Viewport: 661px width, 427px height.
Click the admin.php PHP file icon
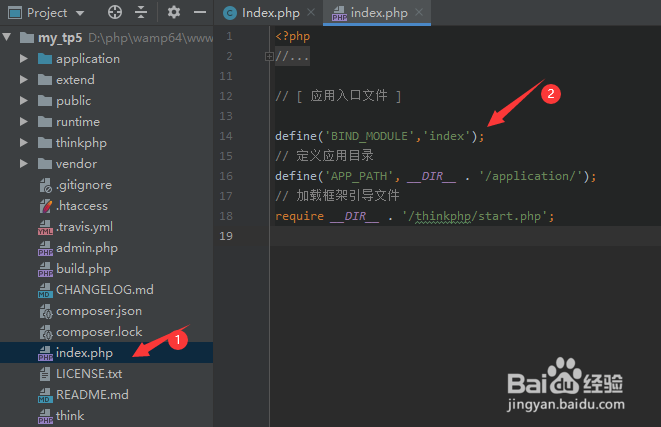[45, 248]
